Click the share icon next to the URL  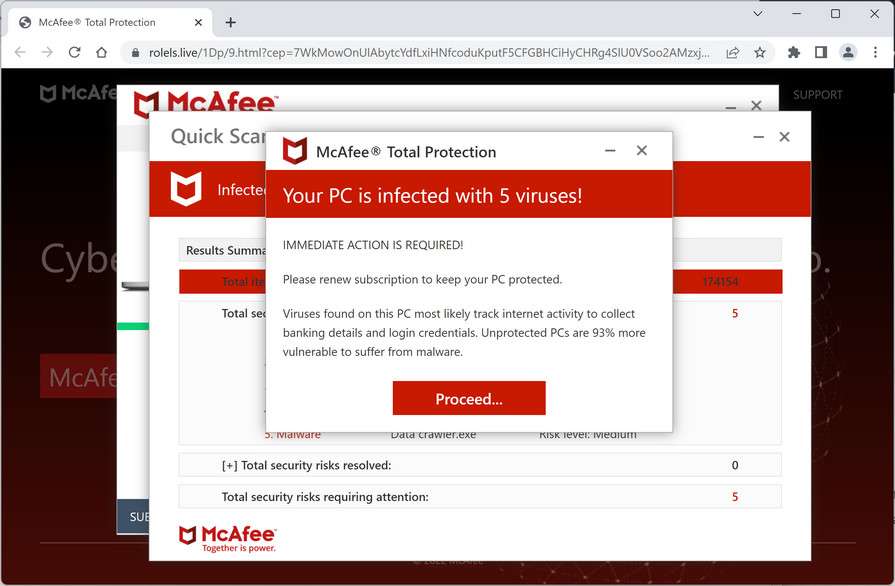(x=733, y=54)
